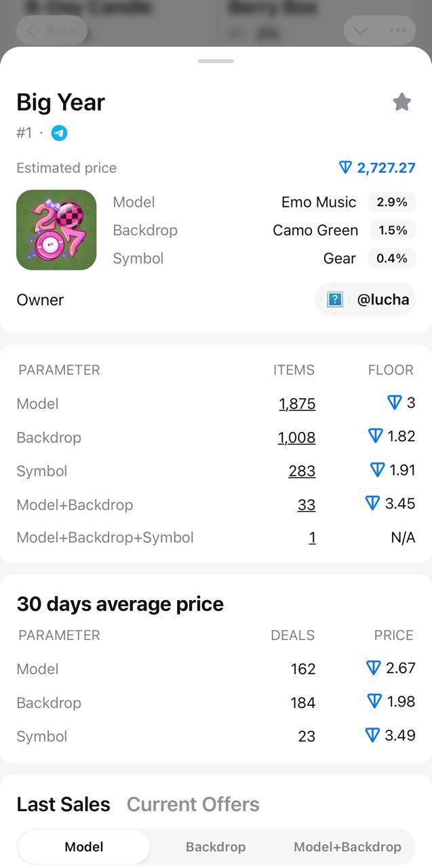Open the ellipsis menu at top right
The width and height of the screenshot is (432, 868).
point(397,31)
